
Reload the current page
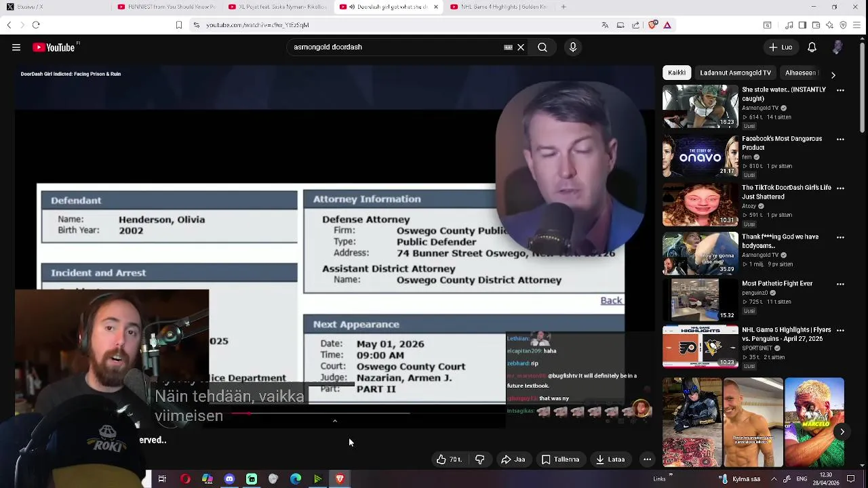coord(36,25)
